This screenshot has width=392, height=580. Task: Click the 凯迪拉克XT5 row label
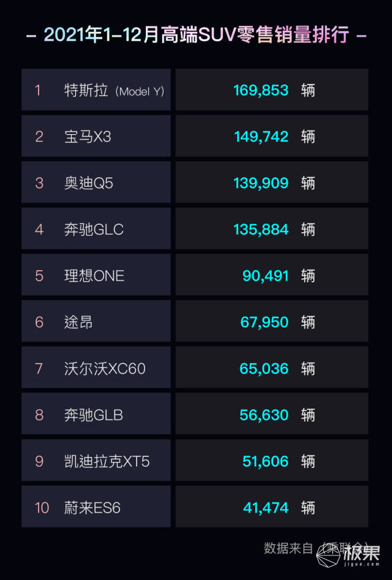[x=107, y=461]
